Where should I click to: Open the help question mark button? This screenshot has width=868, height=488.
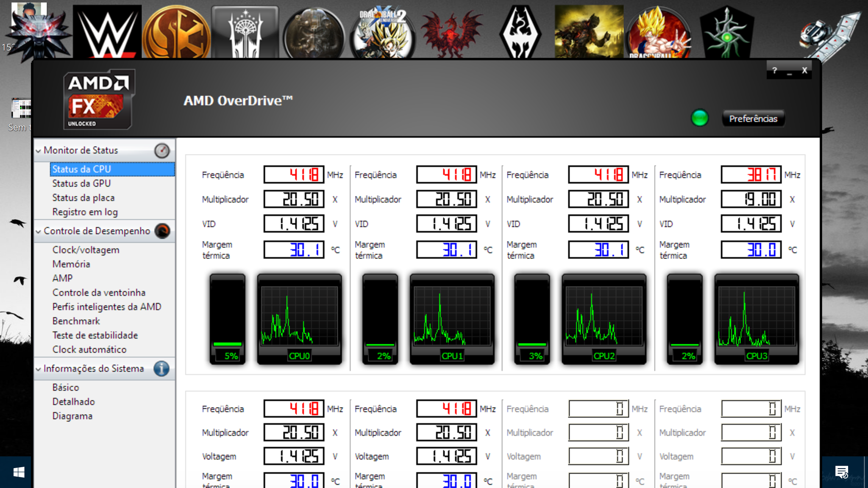(x=774, y=70)
